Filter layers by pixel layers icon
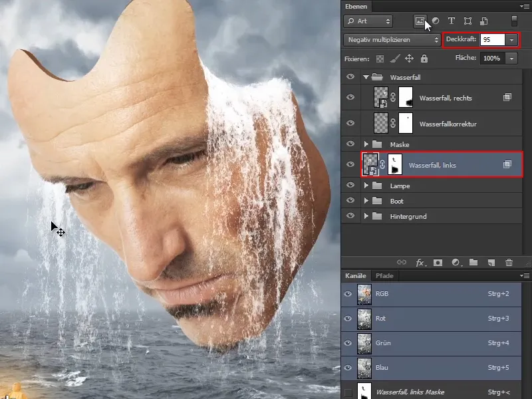Viewport: 532px width, 399px height. (420, 21)
